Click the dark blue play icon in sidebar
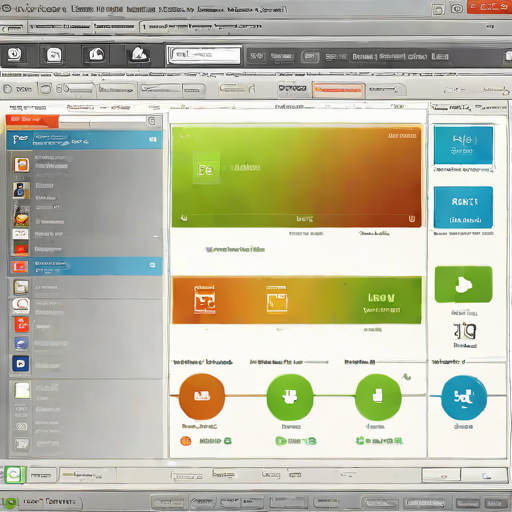The image size is (512, 512). [x=21, y=363]
